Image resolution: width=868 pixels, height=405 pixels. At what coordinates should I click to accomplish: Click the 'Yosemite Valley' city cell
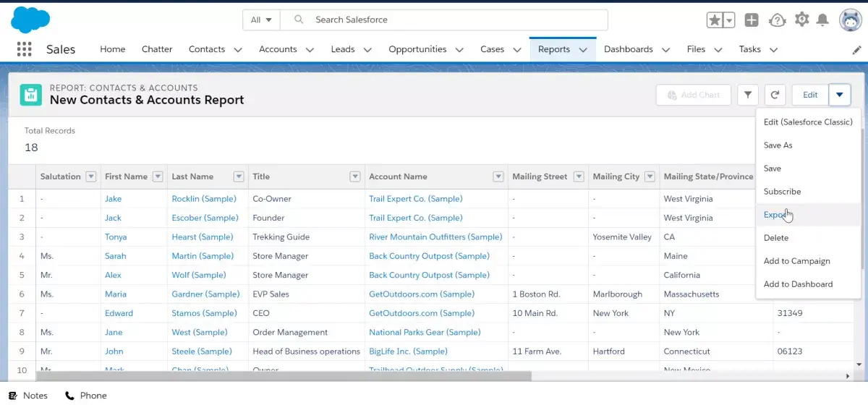click(622, 237)
